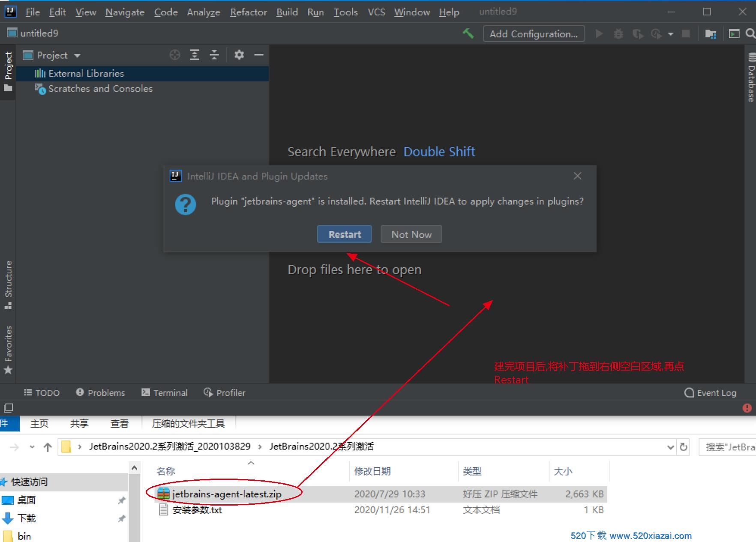Image resolution: width=756 pixels, height=542 pixels.
Task: Click Explorer search input field
Action: click(727, 447)
